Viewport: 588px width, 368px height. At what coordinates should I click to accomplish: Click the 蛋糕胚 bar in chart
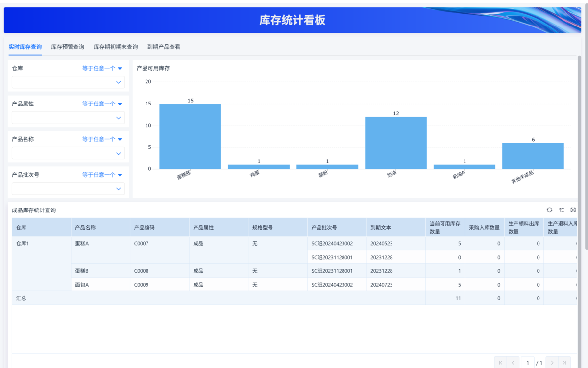(190, 136)
